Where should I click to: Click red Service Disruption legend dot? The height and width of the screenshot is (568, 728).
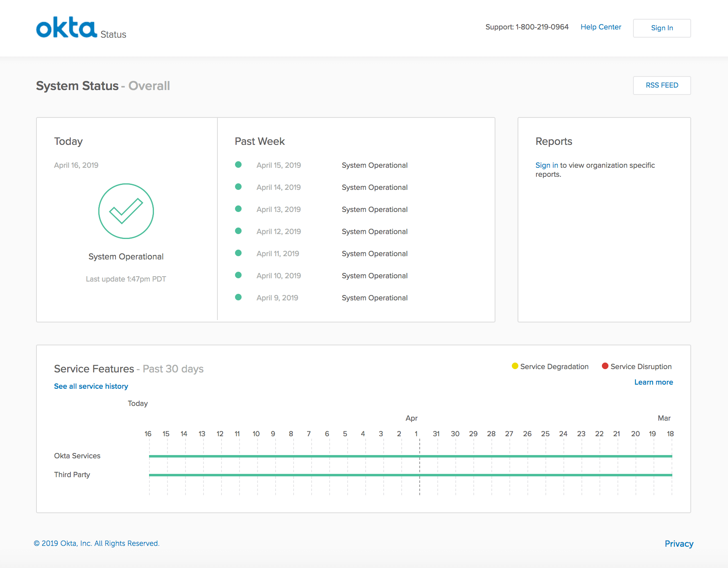pos(605,366)
